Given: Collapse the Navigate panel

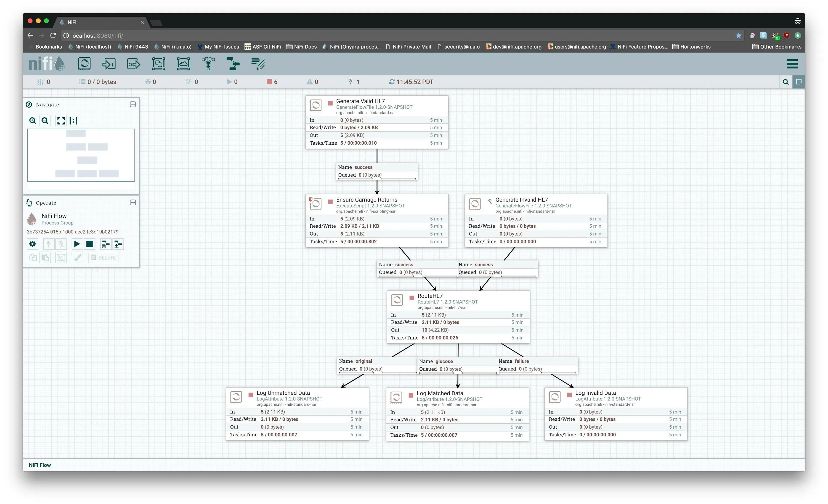Looking at the screenshot, I should [133, 105].
